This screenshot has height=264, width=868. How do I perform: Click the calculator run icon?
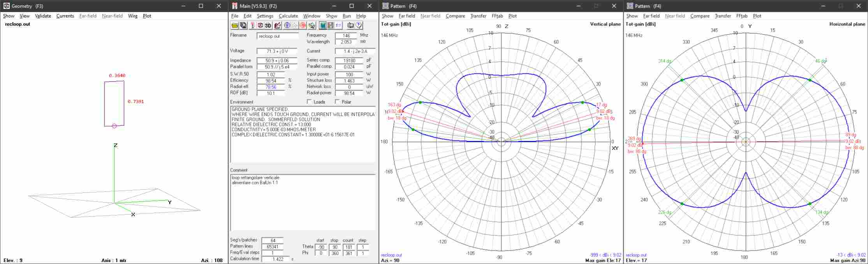322,26
